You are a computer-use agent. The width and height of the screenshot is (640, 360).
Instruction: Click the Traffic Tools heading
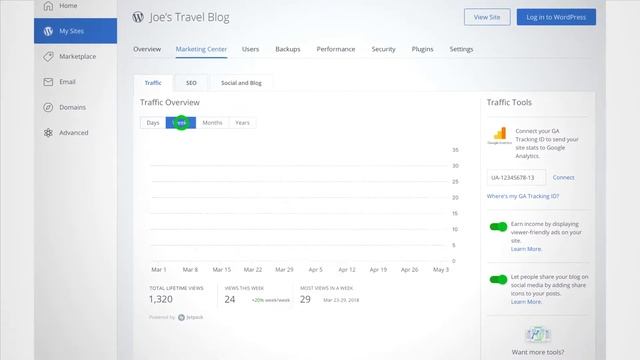[x=509, y=102]
